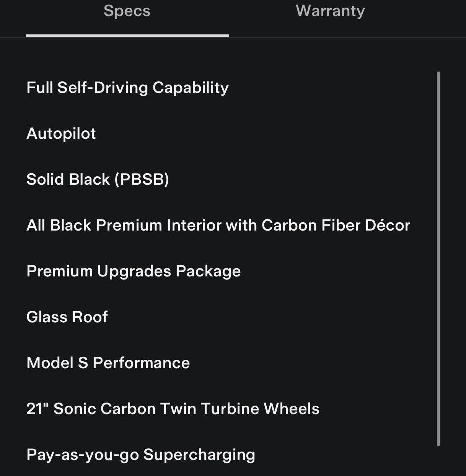Screen dimensions: 466x476
Task: Click the PBSB paint code text
Action: [x=142, y=179]
